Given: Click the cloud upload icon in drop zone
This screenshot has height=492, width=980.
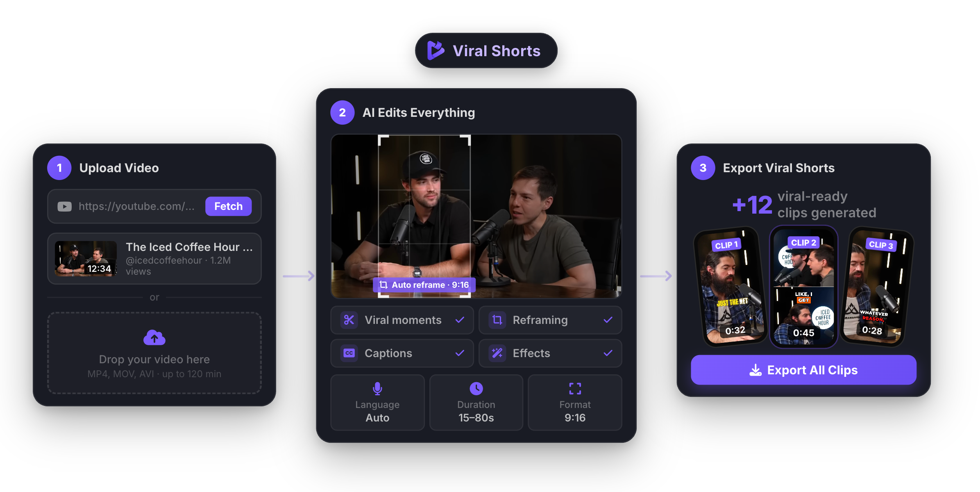Looking at the screenshot, I should pos(154,337).
